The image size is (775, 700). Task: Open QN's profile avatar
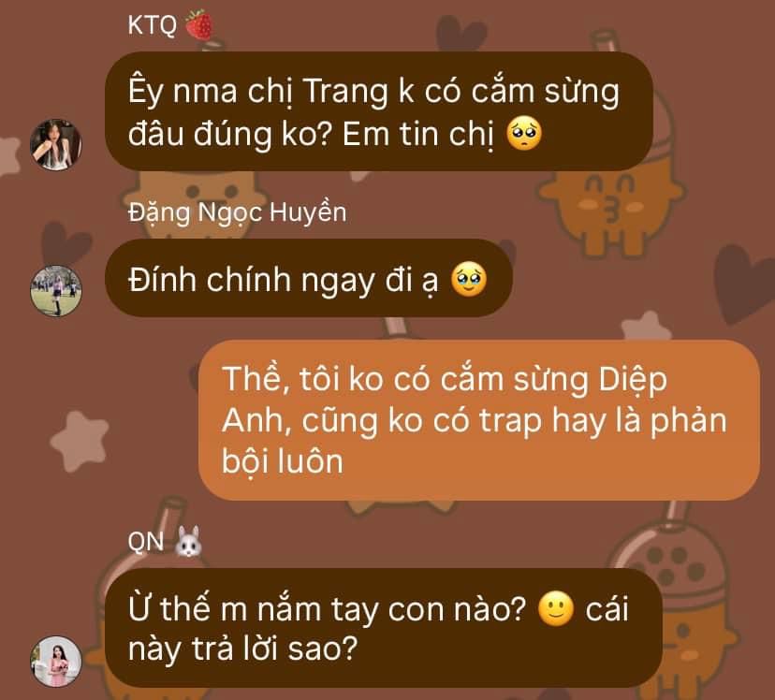coord(56,661)
